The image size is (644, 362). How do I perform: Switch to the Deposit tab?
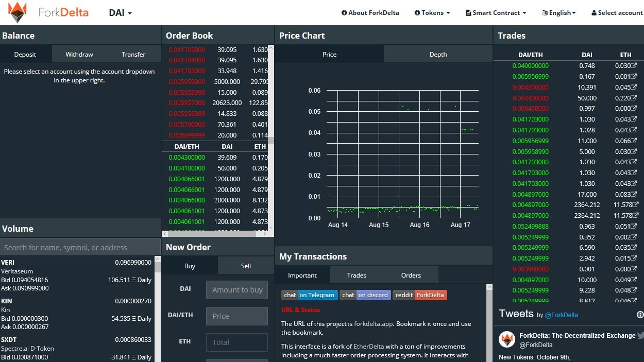pyautogui.click(x=25, y=55)
